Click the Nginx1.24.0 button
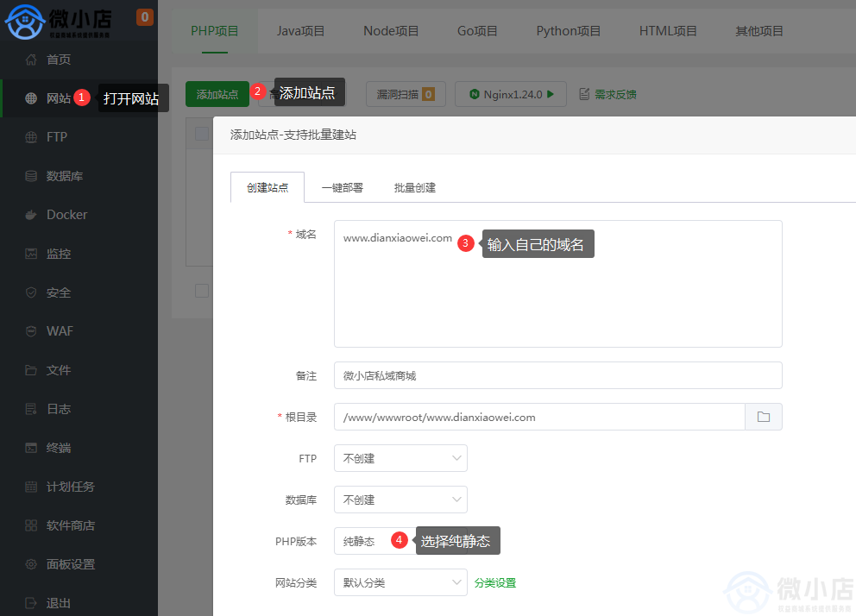This screenshot has width=856, height=616. [511, 94]
